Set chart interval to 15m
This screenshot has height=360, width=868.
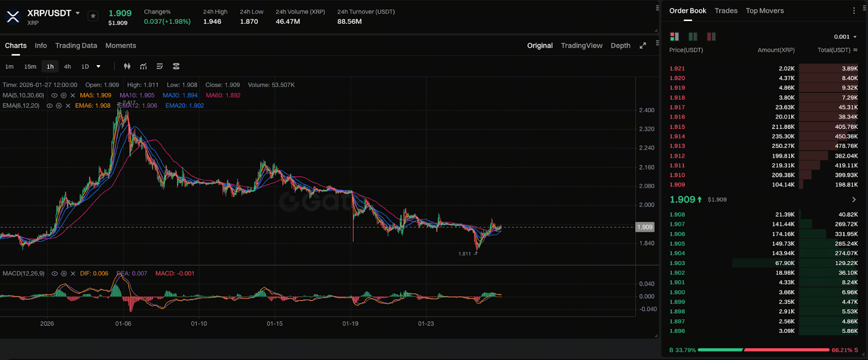[30, 67]
